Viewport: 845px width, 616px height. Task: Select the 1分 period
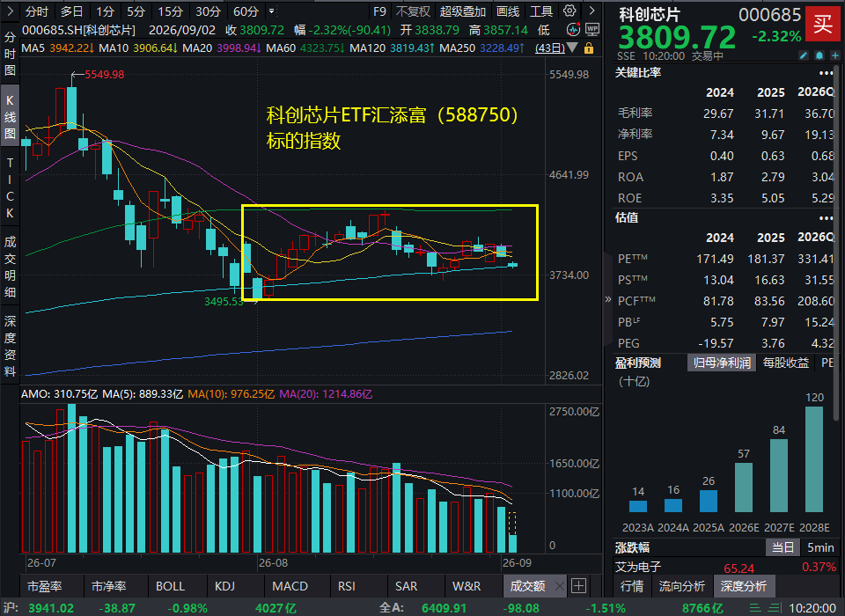pos(105,11)
